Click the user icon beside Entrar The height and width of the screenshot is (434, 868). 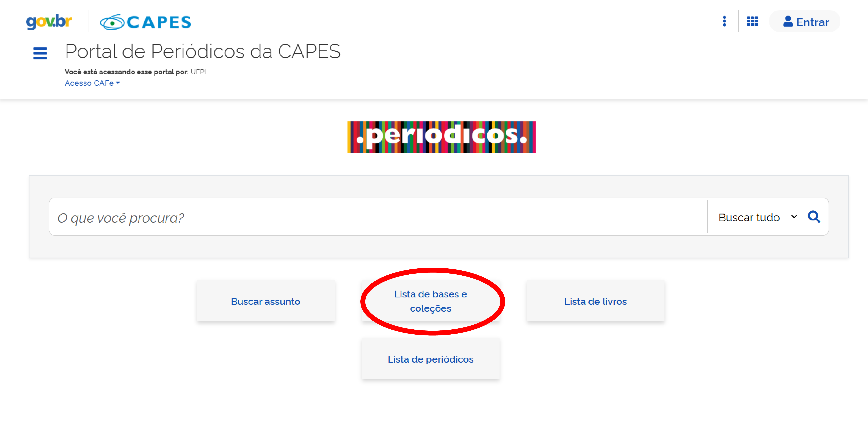coord(788,21)
